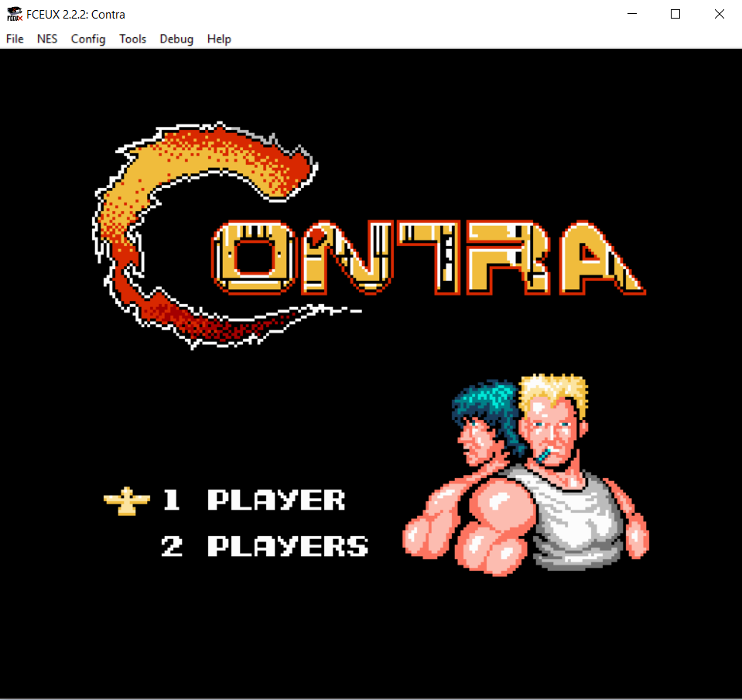Open the File menu

(x=15, y=39)
